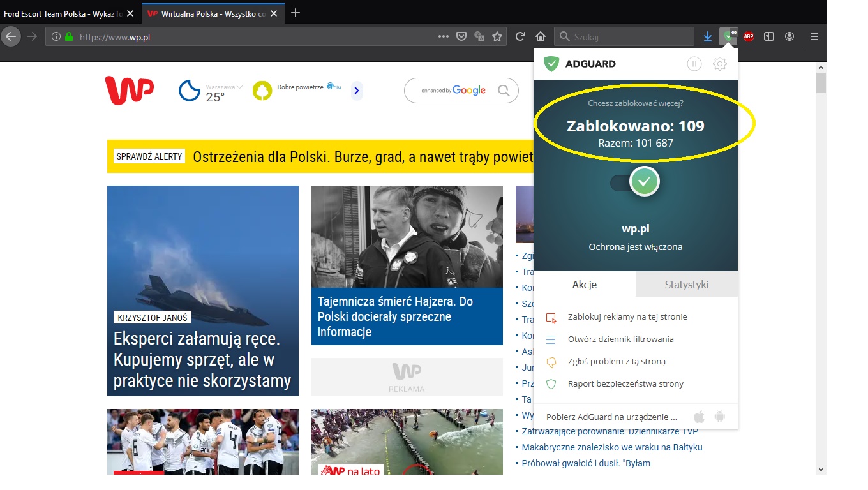Click 'Otwórz dziennik filtrowania' action
This screenshot has height=490, width=868.
[620, 339]
